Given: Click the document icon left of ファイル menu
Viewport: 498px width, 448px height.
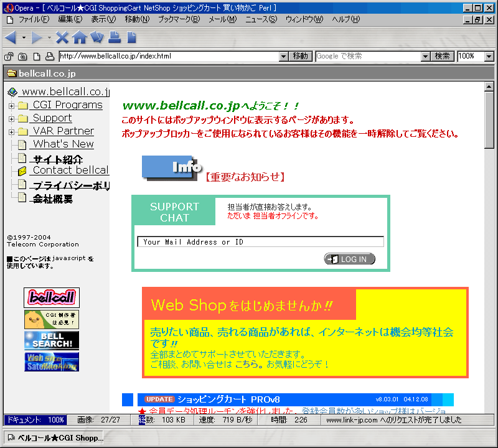Looking at the screenshot, I should pos(10,20).
